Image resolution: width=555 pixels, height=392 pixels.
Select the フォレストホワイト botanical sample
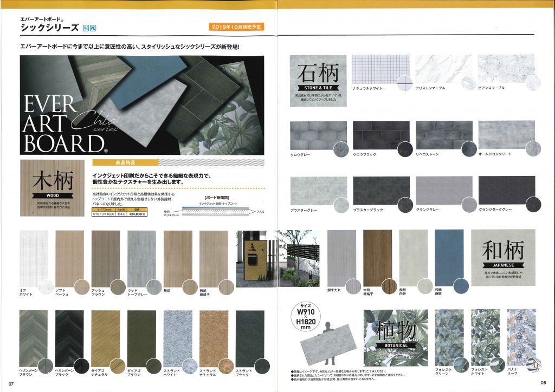[x=485, y=337]
